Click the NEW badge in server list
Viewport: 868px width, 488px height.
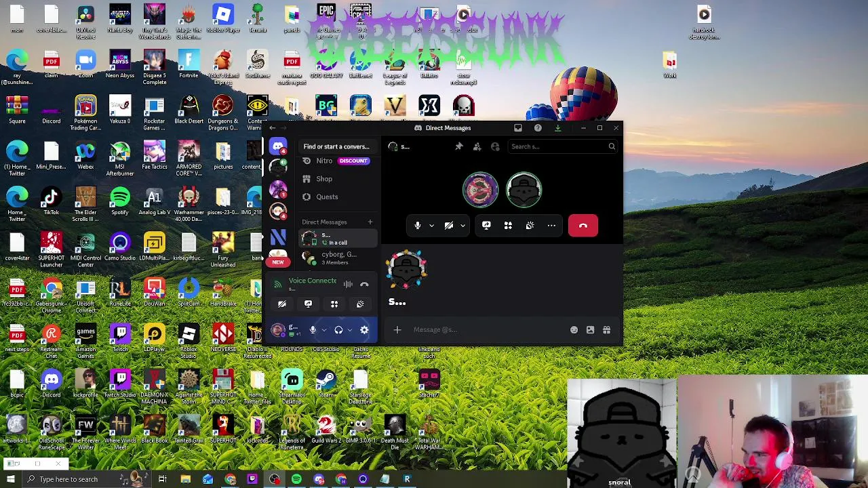coord(278,262)
